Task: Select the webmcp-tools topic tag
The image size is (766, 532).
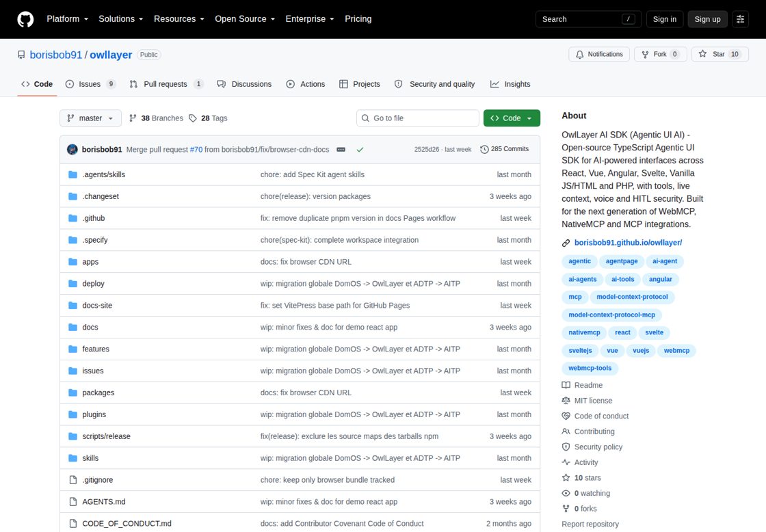Action: click(590, 369)
